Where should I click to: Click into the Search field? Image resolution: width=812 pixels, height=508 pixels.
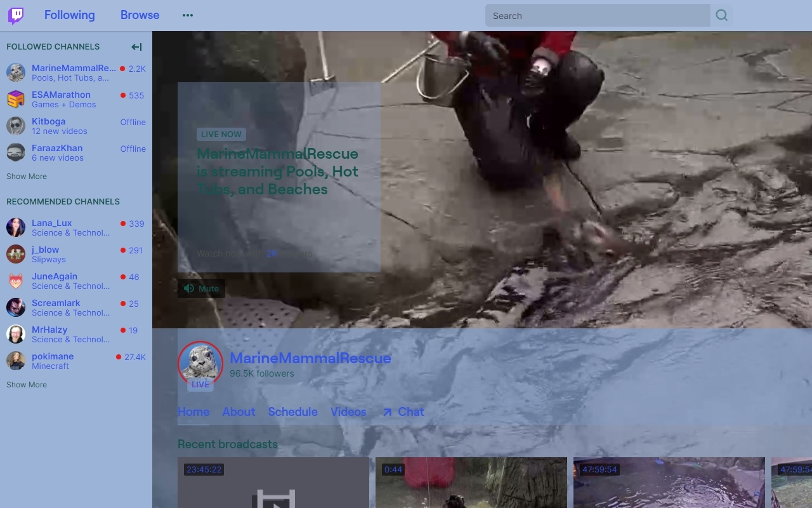(598, 16)
